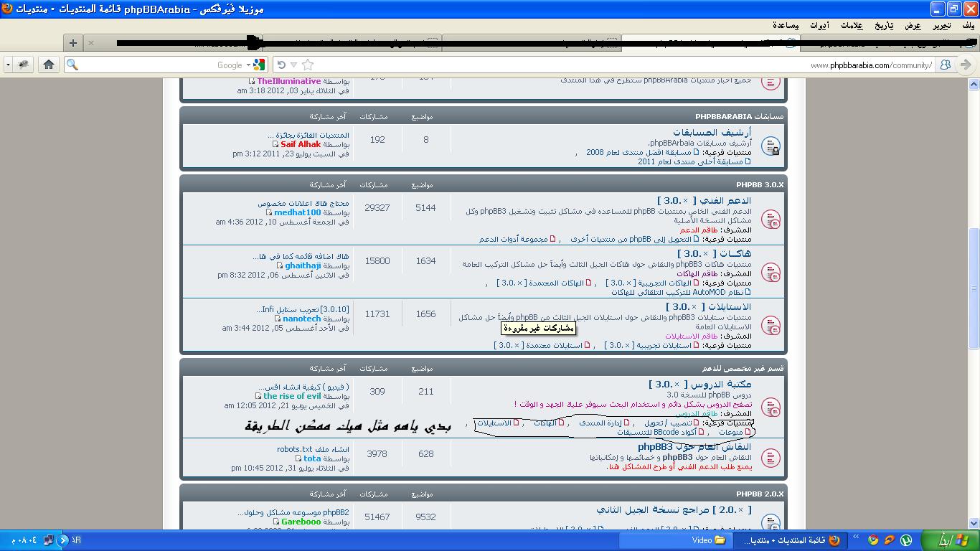980x551 pixels.
Task: View latest post icon beside ghaithaji
Action: tap(281, 265)
